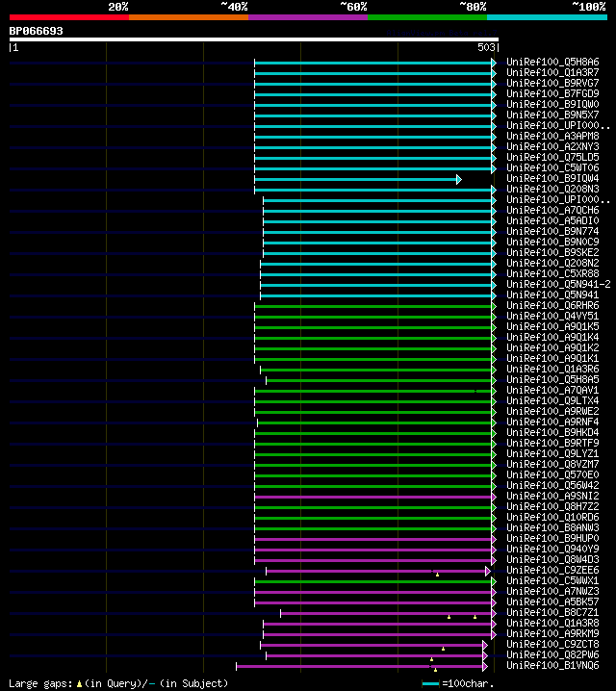Image resolution: width=616 pixels, height=691 pixels.
Task: Select hit label UniRef100_A7QCH6
Action: pyautogui.click(x=552, y=210)
